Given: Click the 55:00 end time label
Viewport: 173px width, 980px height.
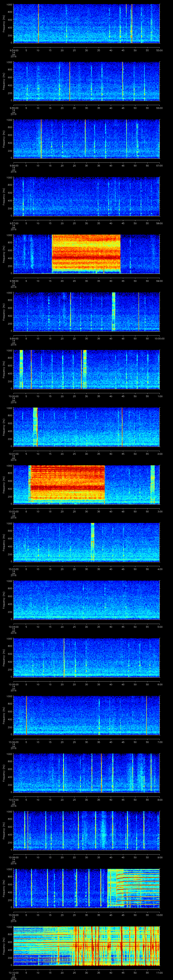Looking at the screenshot, I should point(160,50).
